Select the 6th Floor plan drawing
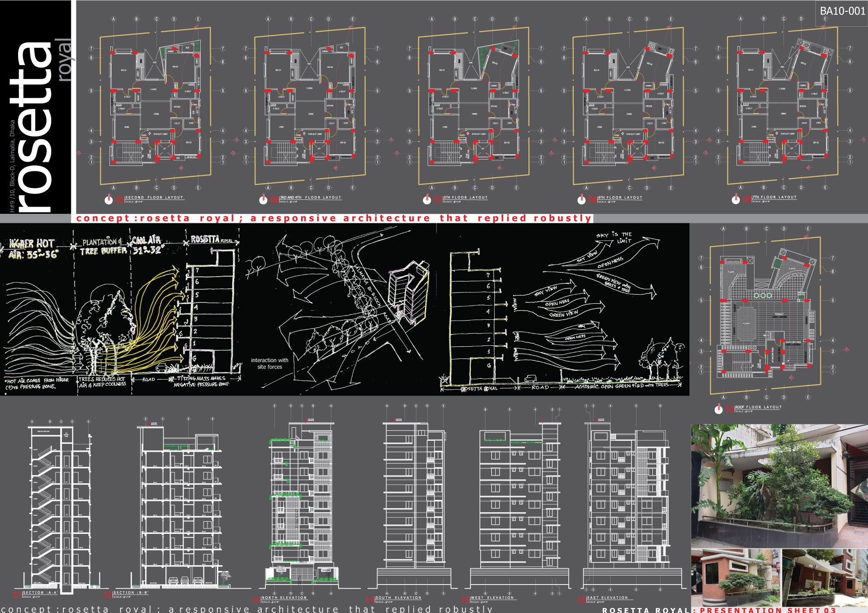Screen dimensions: 868x613 point(629,103)
